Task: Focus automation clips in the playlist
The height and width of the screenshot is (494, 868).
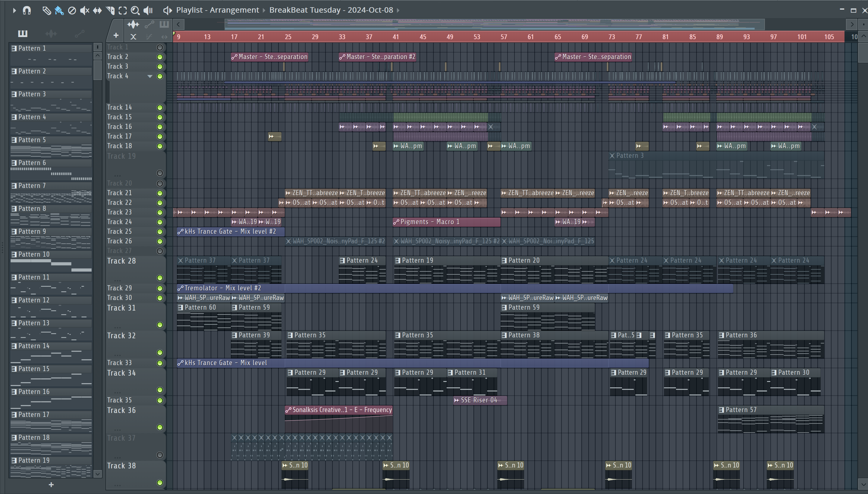Action: (149, 24)
